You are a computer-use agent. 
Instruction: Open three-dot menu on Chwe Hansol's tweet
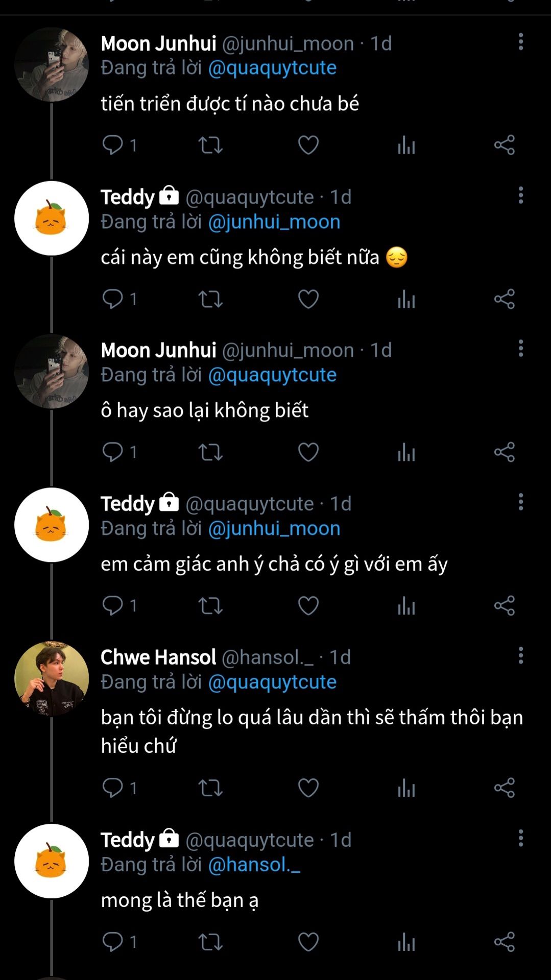tap(520, 655)
